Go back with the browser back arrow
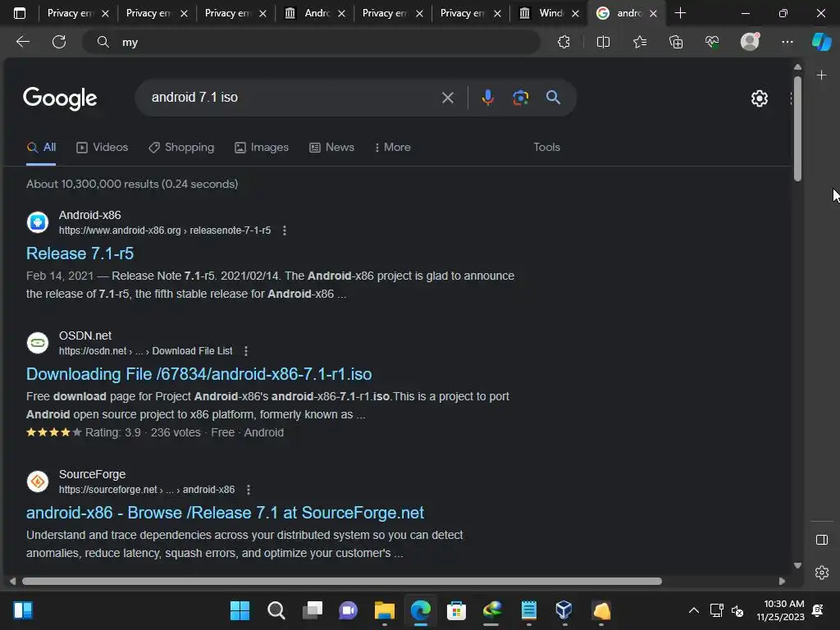Image resolution: width=840 pixels, height=630 pixels. (x=23, y=42)
